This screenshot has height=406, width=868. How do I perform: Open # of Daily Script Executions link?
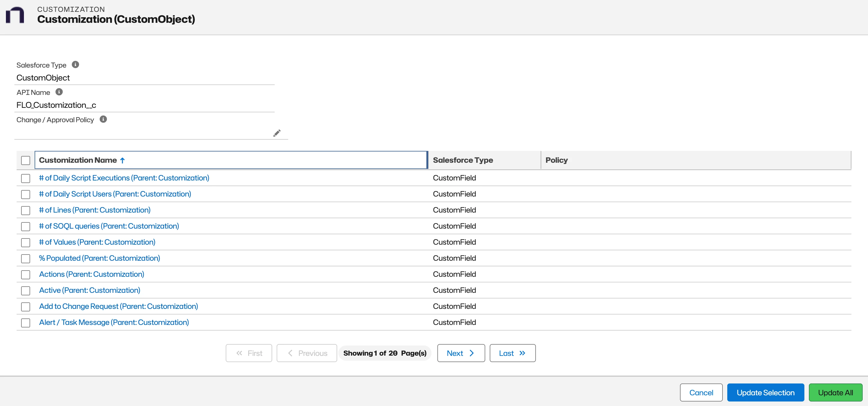pyautogui.click(x=124, y=178)
